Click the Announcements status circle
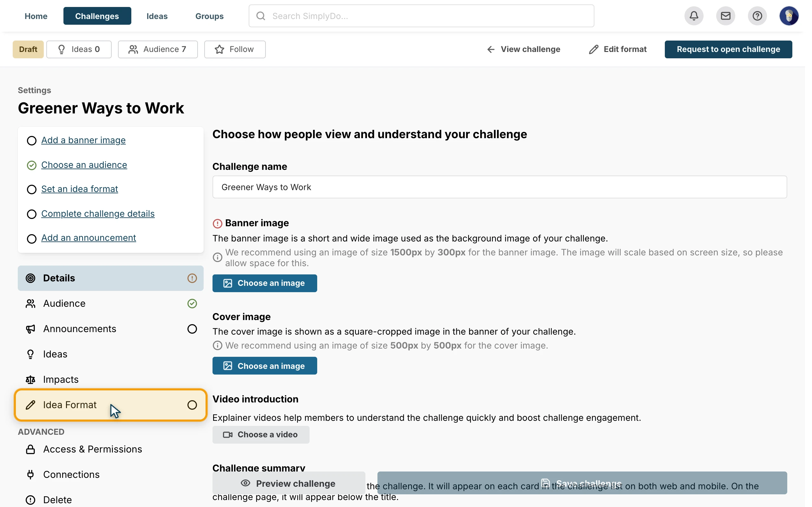This screenshot has width=812, height=507. [192, 329]
